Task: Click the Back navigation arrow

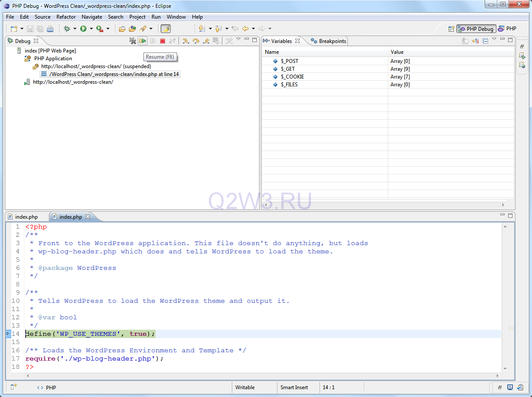Action: 245,29
